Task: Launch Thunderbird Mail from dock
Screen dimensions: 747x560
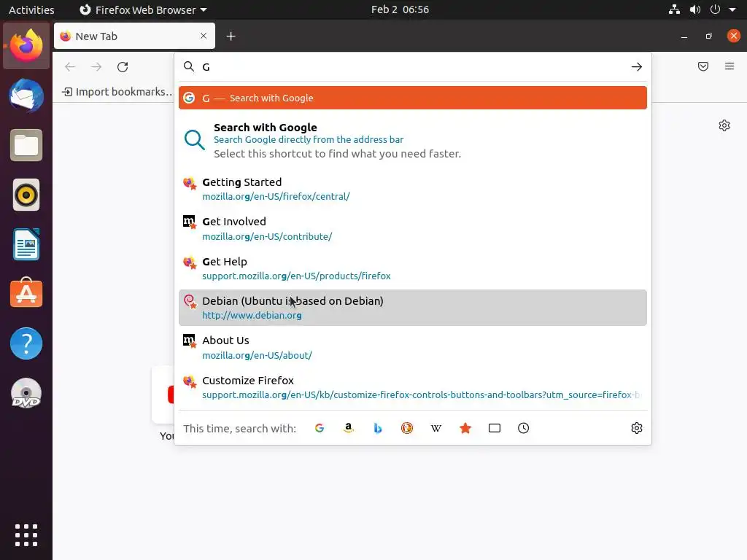Action: click(x=26, y=96)
